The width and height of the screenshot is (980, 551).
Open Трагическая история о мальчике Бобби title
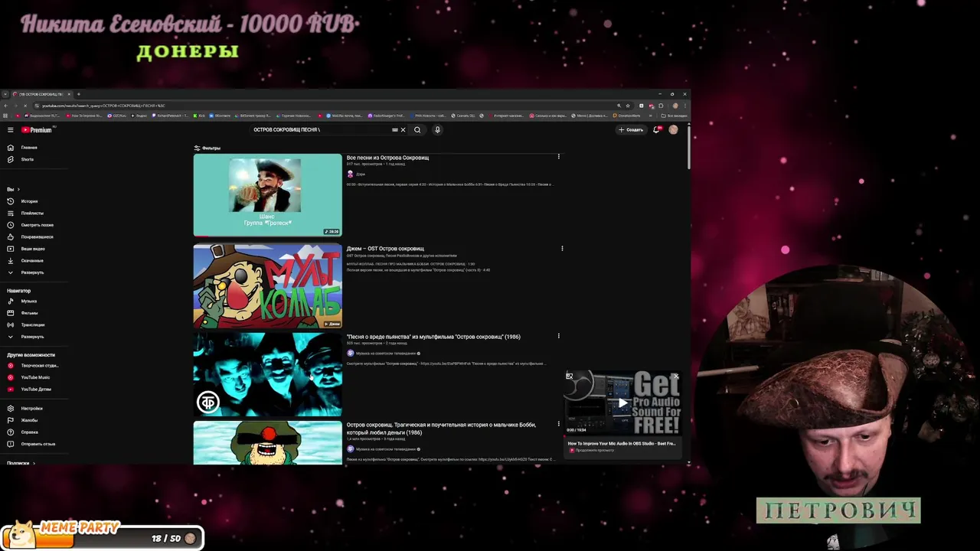(441, 429)
